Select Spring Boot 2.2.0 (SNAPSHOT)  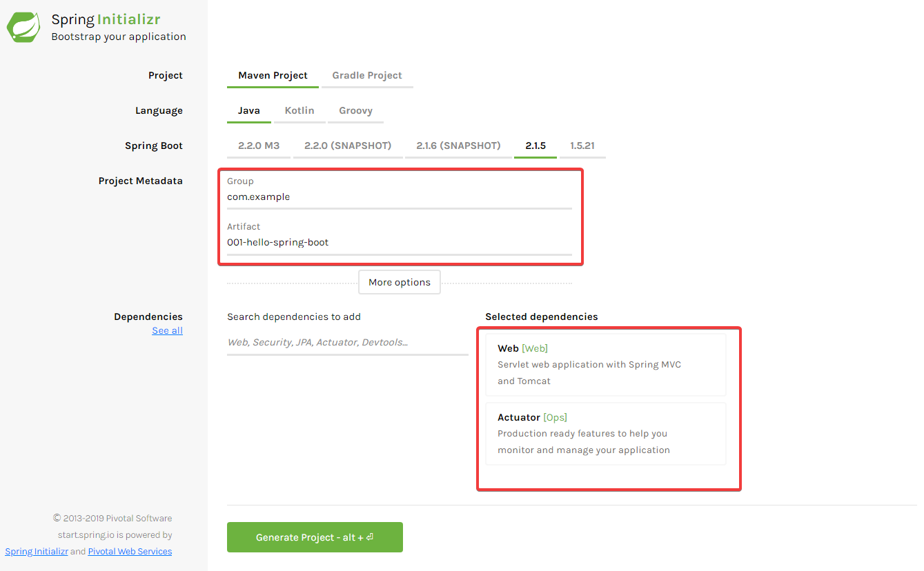click(x=348, y=146)
